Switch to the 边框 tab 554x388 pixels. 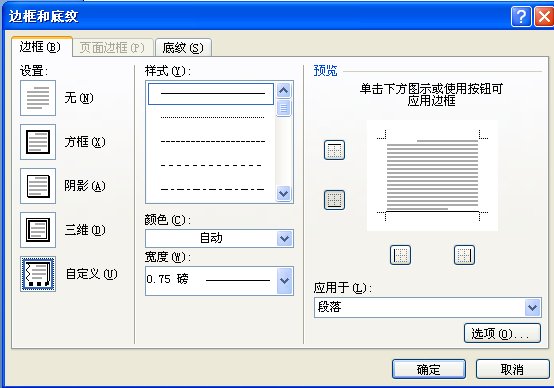[42, 47]
